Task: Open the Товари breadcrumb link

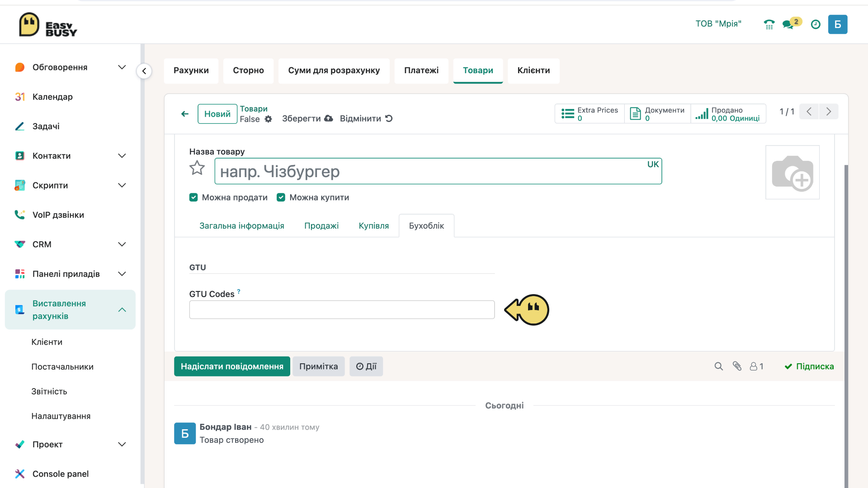Action: (x=254, y=109)
